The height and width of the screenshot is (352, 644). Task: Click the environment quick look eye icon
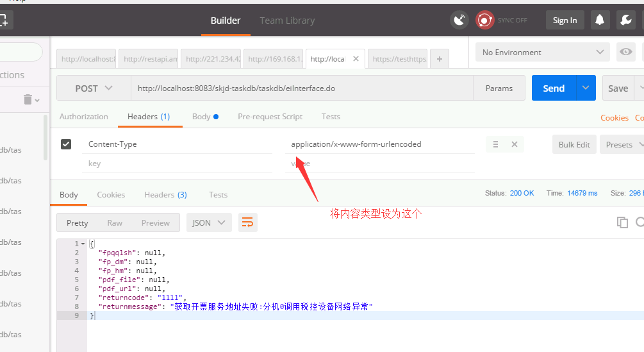[626, 52]
